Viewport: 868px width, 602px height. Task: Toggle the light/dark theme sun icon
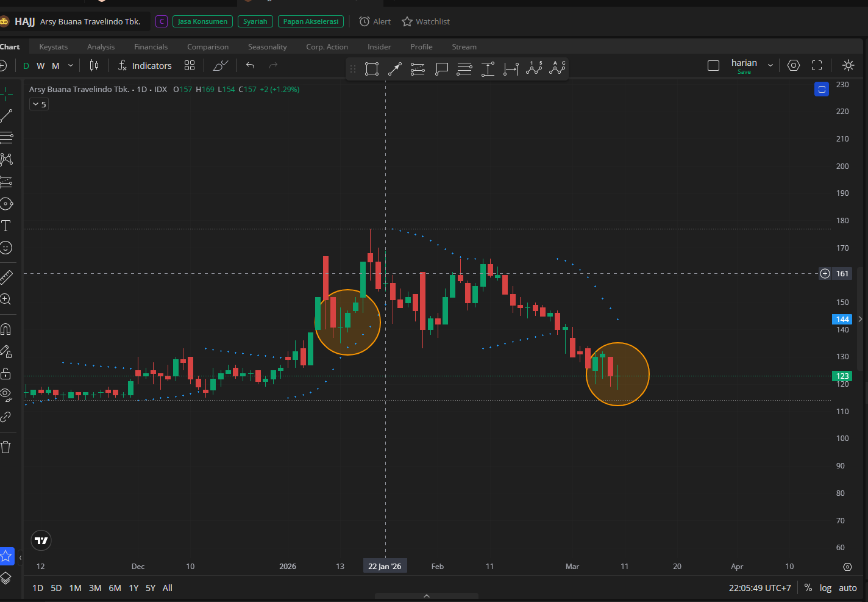point(848,65)
